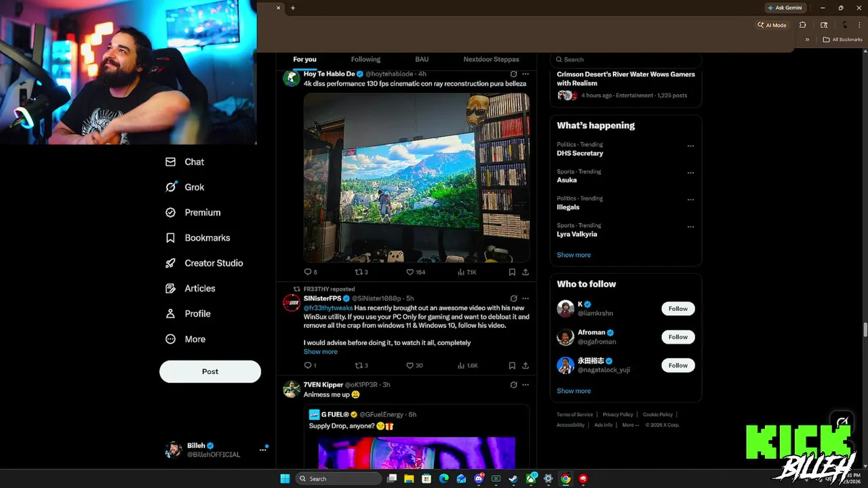Share the SINisterFPS post

pyautogui.click(x=525, y=365)
